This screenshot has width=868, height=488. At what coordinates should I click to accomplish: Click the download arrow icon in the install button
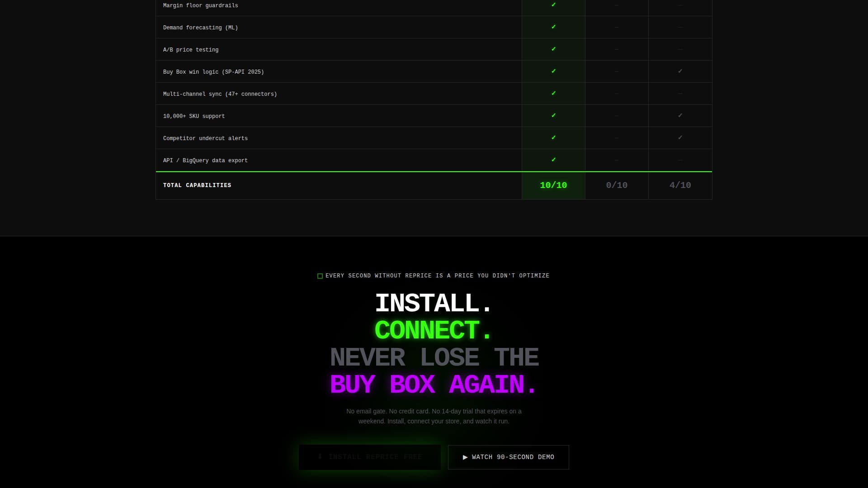point(321,457)
